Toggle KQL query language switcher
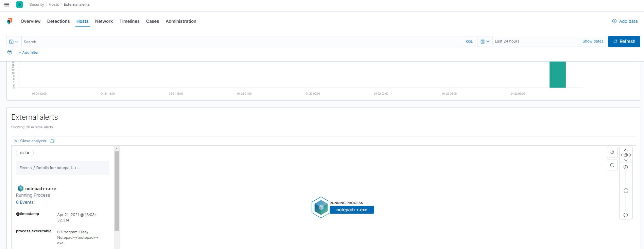Viewport: 644px width, 249px height. click(469, 41)
